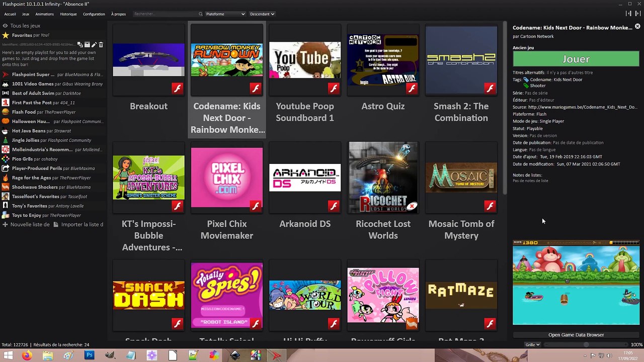
Task: Open the Jeux menu
Action: point(26,14)
